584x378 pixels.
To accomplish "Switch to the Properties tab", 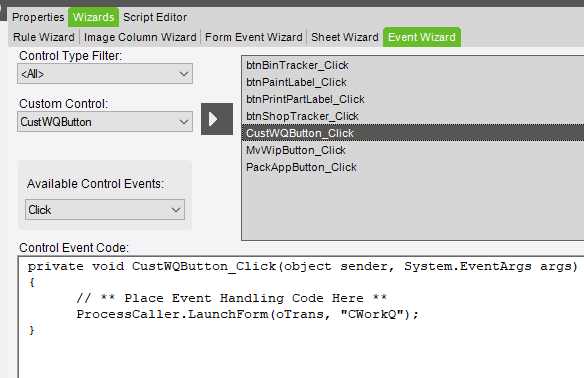I will (38, 17).
